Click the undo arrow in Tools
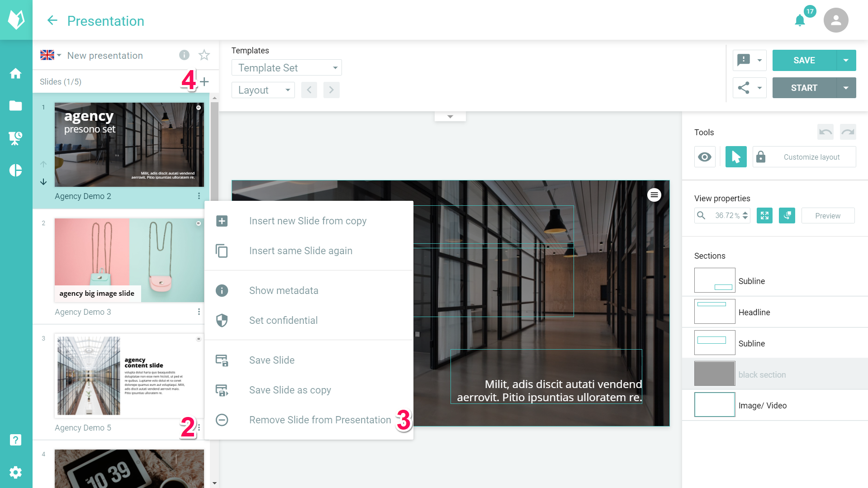 click(825, 132)
